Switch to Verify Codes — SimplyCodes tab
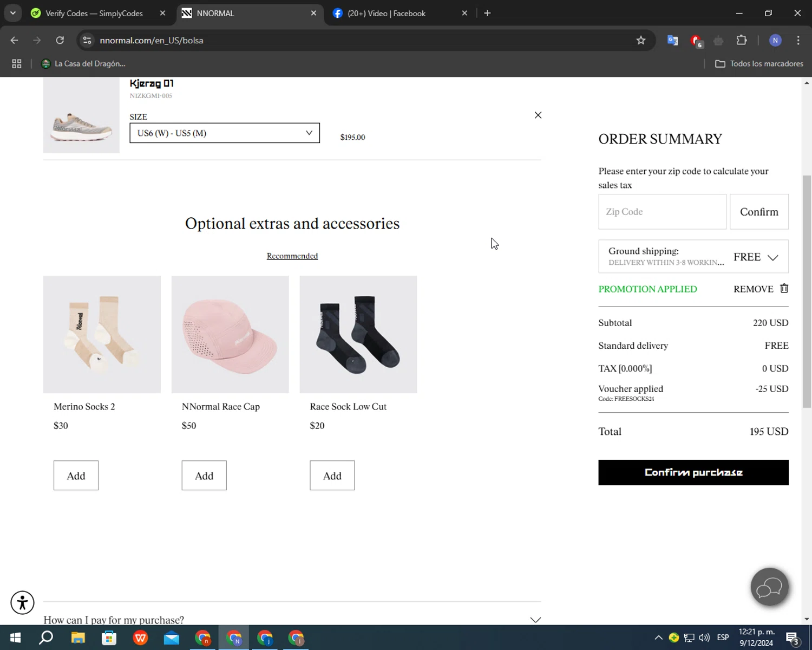Image resolution: width=812 pixels, height=650 pixels. tap(94, 13)
